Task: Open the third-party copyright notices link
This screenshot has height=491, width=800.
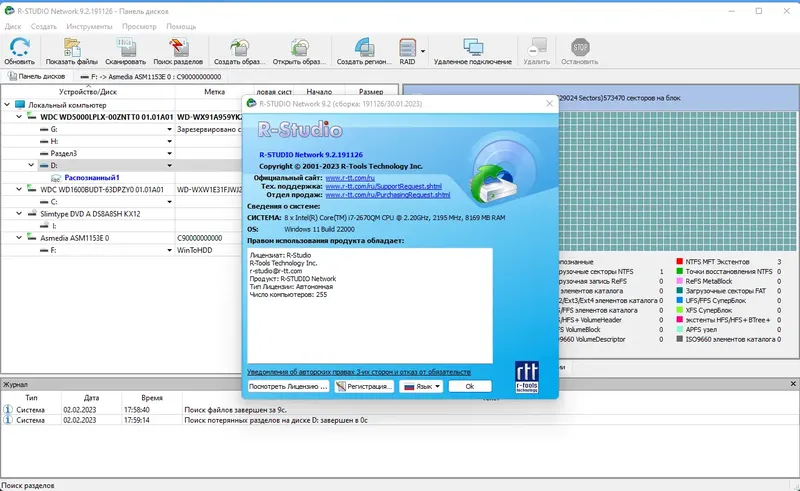Action: click(359, 372)
